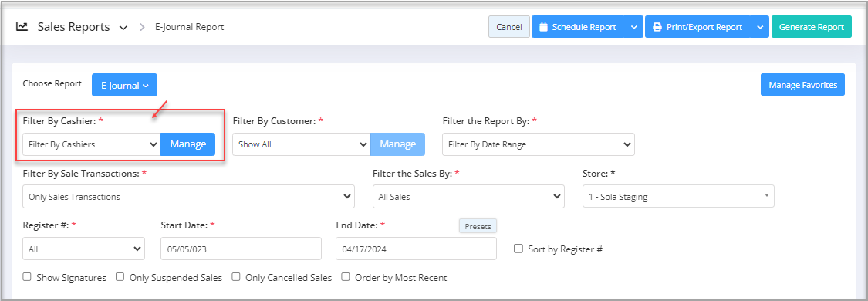Image resolution: width=868 pixels, height=301 pixels.
Task: Open the Store selector 1 - Sola Staging
Action: (x=678, y=197)
